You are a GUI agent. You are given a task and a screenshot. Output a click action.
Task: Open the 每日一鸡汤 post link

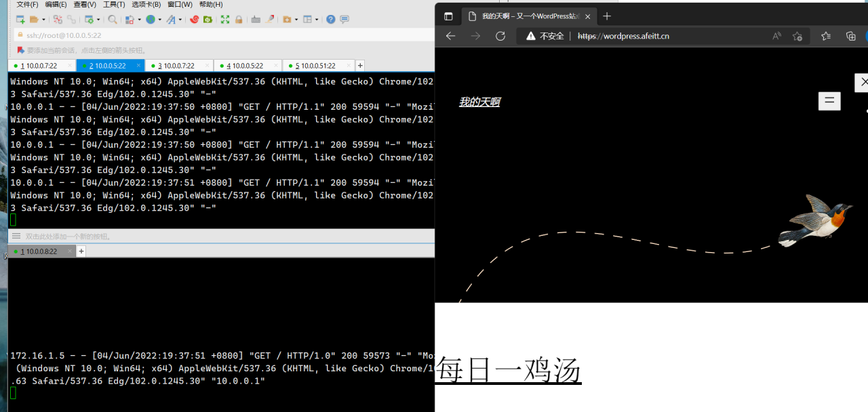click(508, 370)
